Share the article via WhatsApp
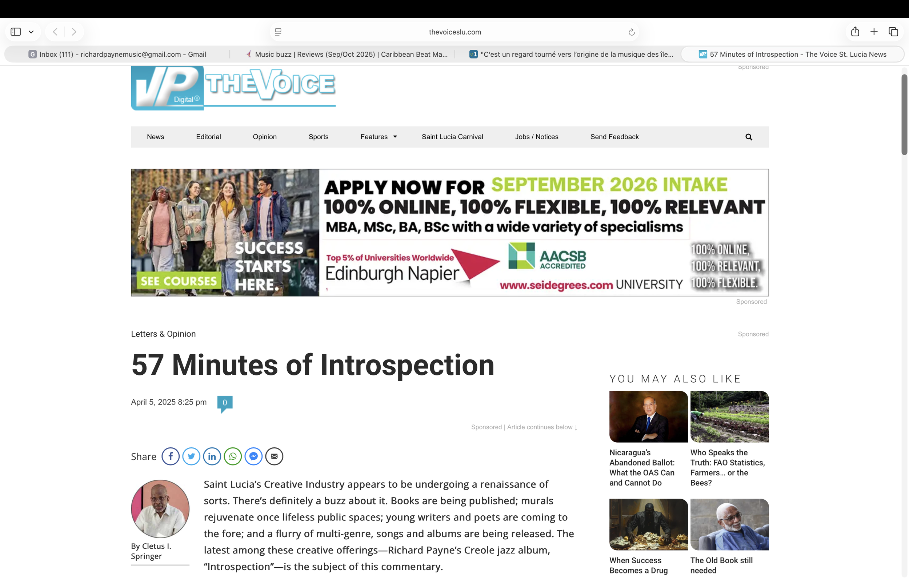 (x=233, y=456)
